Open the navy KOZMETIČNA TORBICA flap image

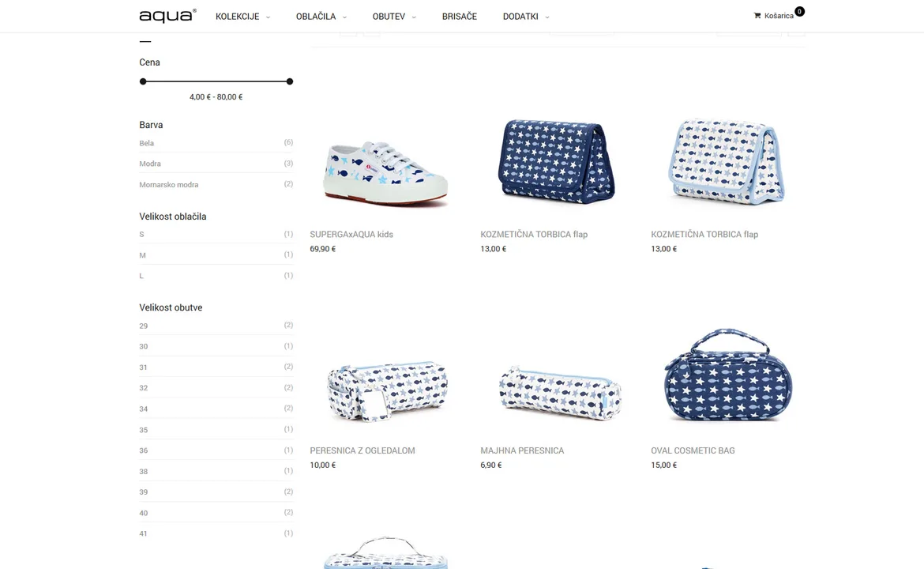click(x=556, y=161)
